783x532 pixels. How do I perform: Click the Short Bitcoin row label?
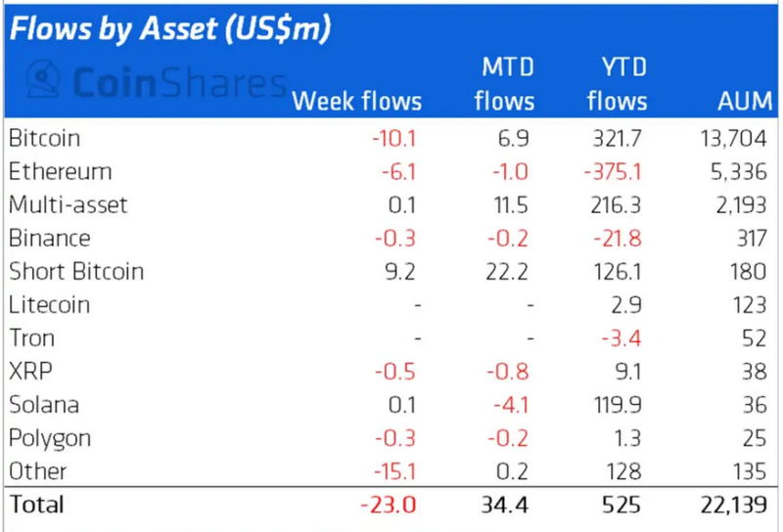[76, 272]
